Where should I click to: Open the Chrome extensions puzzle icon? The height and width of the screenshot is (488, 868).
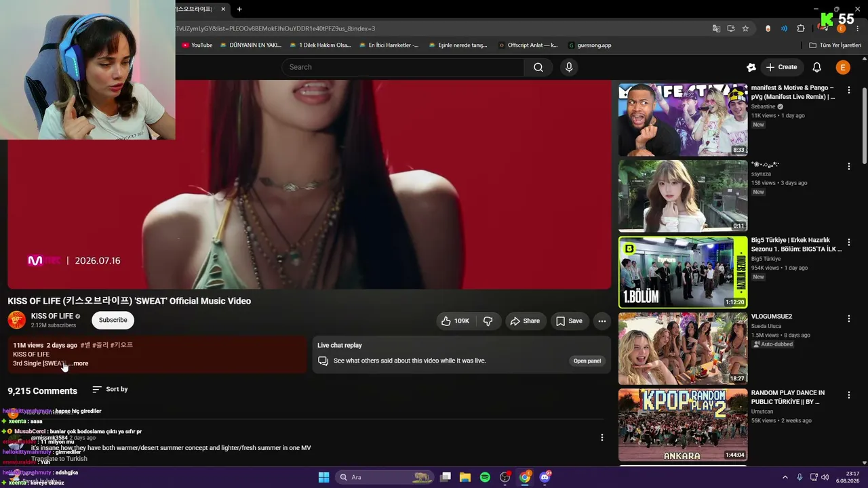pyautogui.click(x=801, y=28)
